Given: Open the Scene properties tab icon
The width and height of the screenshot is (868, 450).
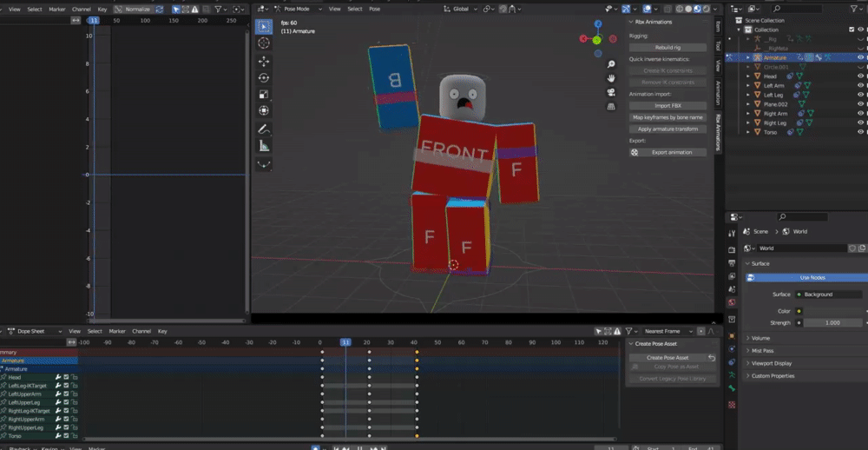Looking at the screenshot, I should (x=732, y=289).
